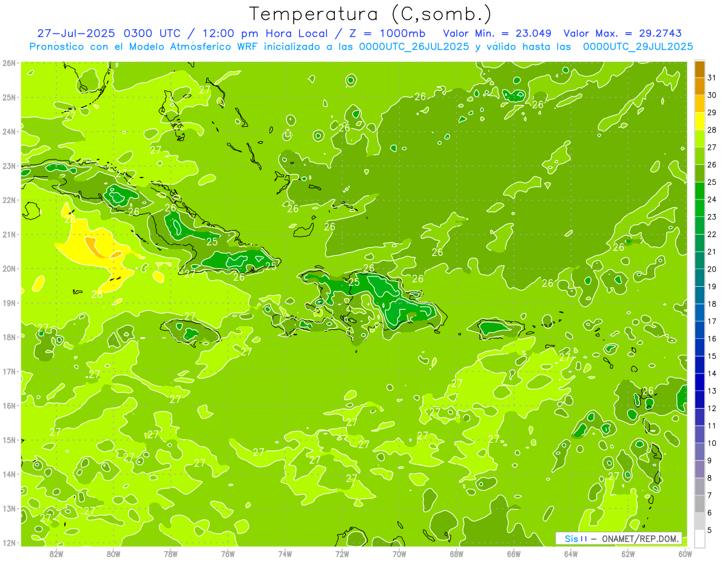Click the 14N latitude axis label
The height and width of the screenshot is (562, 728).
coord(8,474)
